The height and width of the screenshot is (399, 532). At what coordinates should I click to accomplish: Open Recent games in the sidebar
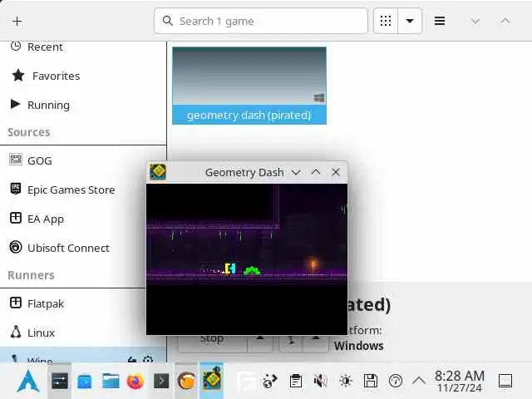coord(83,47)
